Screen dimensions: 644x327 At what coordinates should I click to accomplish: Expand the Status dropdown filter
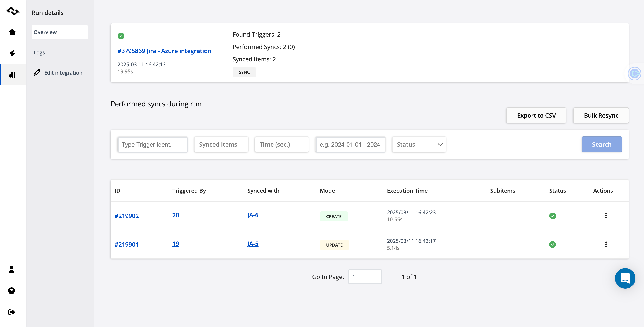coord(419,144)
